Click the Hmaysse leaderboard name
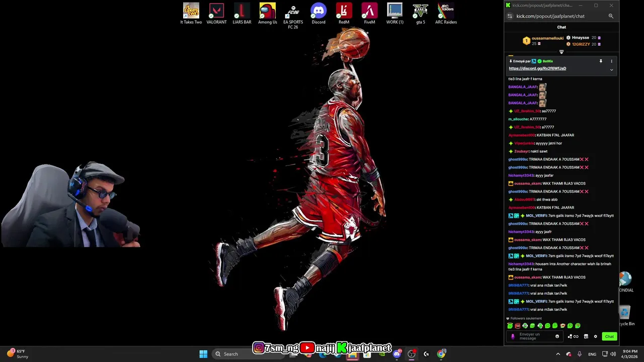This screenshot has width=644, height=362. [x=581, y=38]
